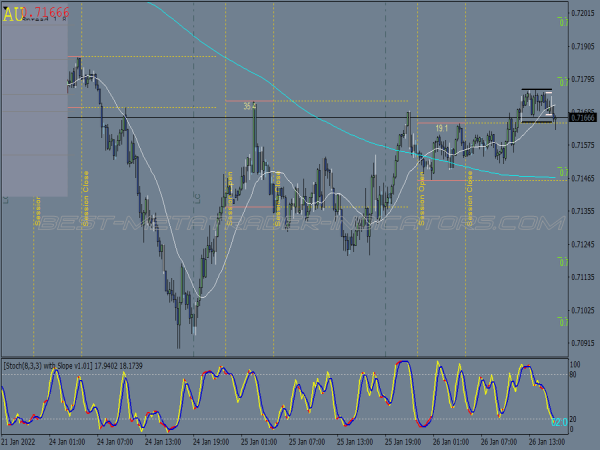Viewport: 600px width, 450px height.
Task: Click the stochastic 100 level label
Action: click(x=575, y=365)
